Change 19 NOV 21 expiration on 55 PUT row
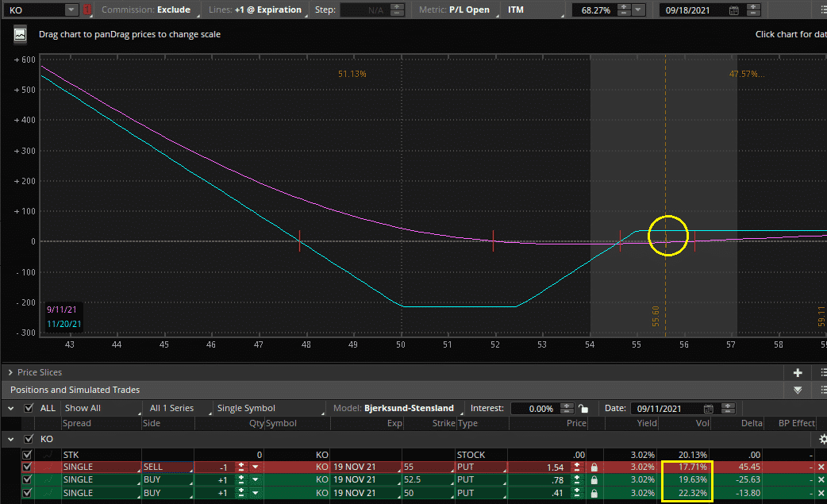Screen dimensions: 827x504 366,467
